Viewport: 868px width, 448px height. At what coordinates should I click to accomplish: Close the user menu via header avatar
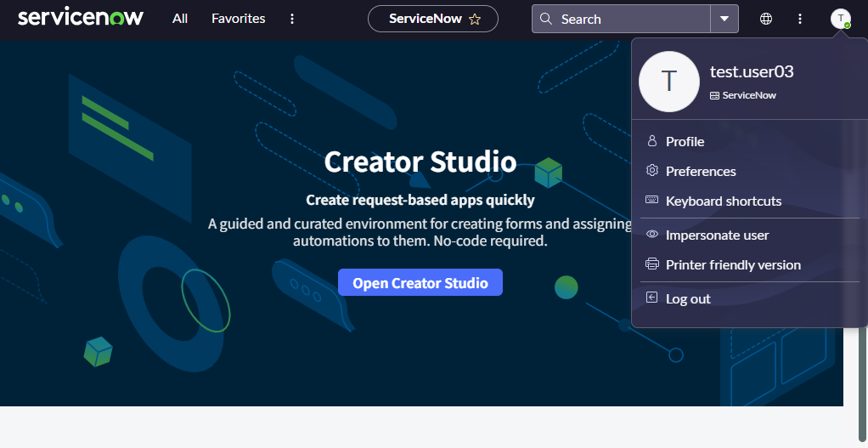coord(840,19)
